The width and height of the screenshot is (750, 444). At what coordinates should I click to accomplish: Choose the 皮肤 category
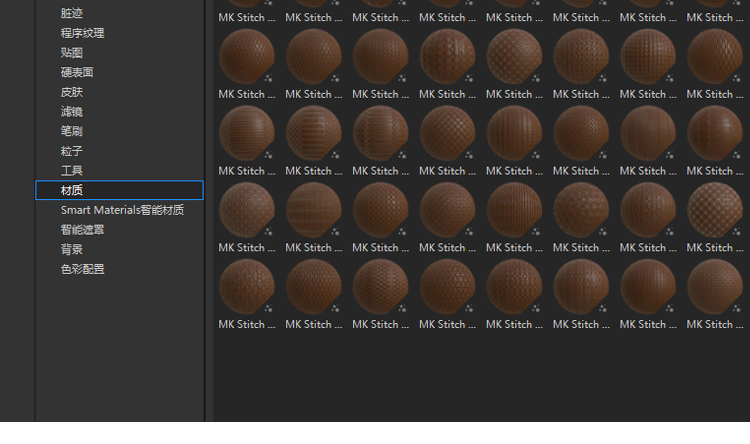72,92
